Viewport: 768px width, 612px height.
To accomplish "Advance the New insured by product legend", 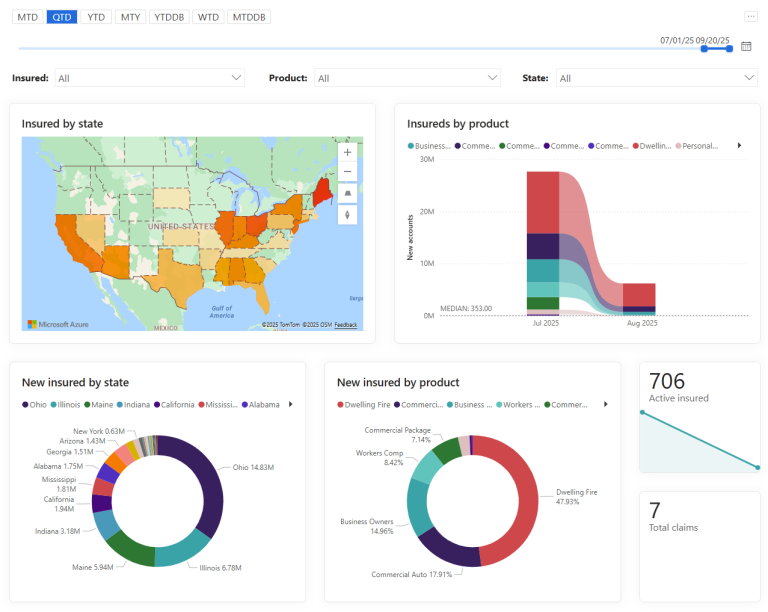I will point(605,404).
